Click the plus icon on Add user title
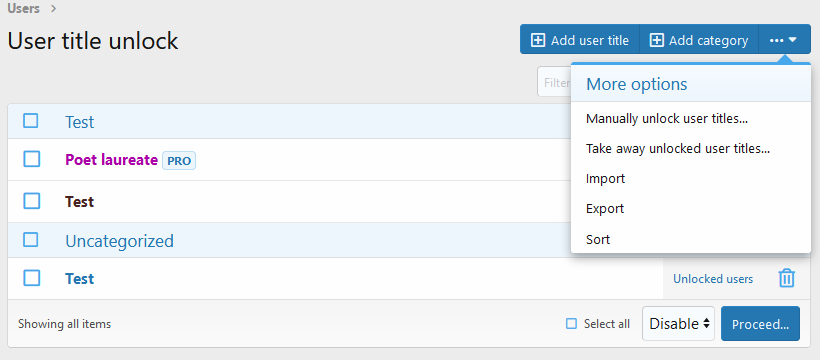 tap(538, 40)
